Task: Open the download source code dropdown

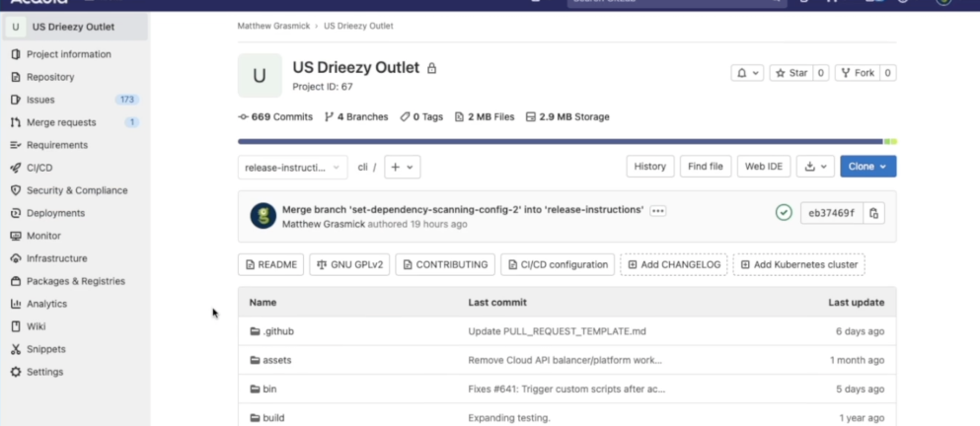Action: 815,167
